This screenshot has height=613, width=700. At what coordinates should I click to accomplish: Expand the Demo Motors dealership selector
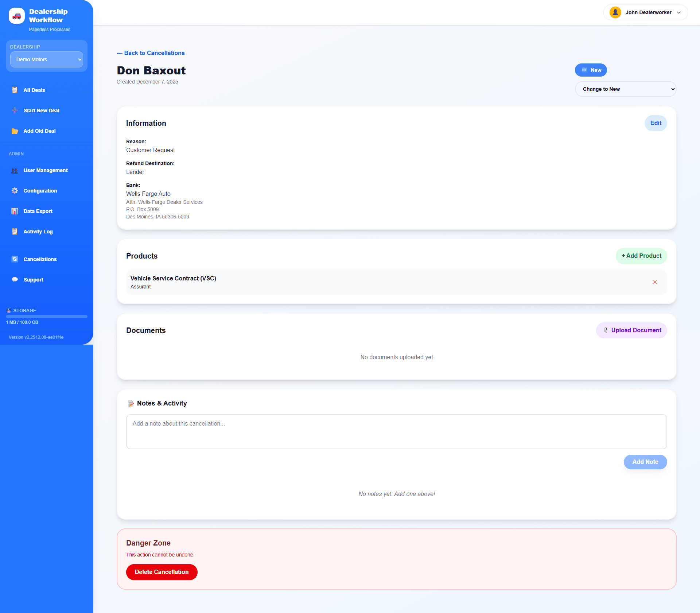47,59
